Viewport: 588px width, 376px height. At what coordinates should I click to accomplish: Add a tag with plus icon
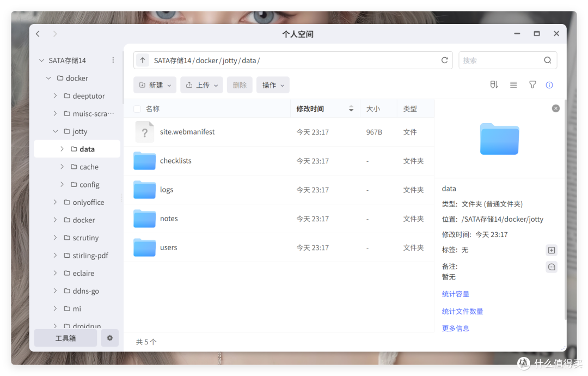tap(551, 250)
